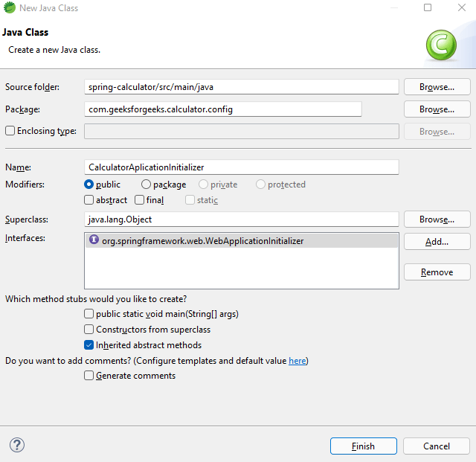Screen dimensions: 476x462
Task: Enable the Enclosing type checkbox
Action: point(10,131)
